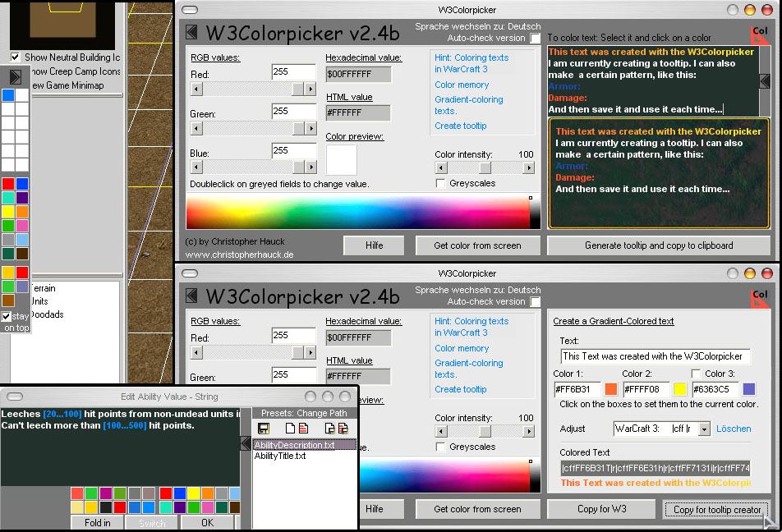
Task: Open Gradient-coloring texts in the top window
Action: [x=468, y=105]
